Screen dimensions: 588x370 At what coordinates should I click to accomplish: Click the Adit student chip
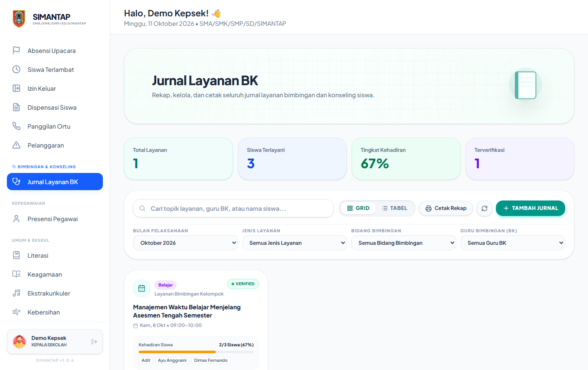coord(146,360)
